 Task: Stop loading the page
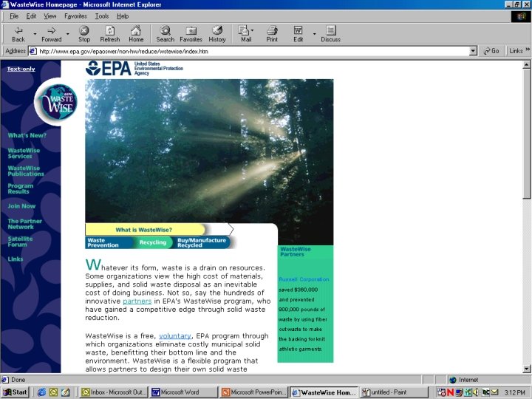(84, 34)
